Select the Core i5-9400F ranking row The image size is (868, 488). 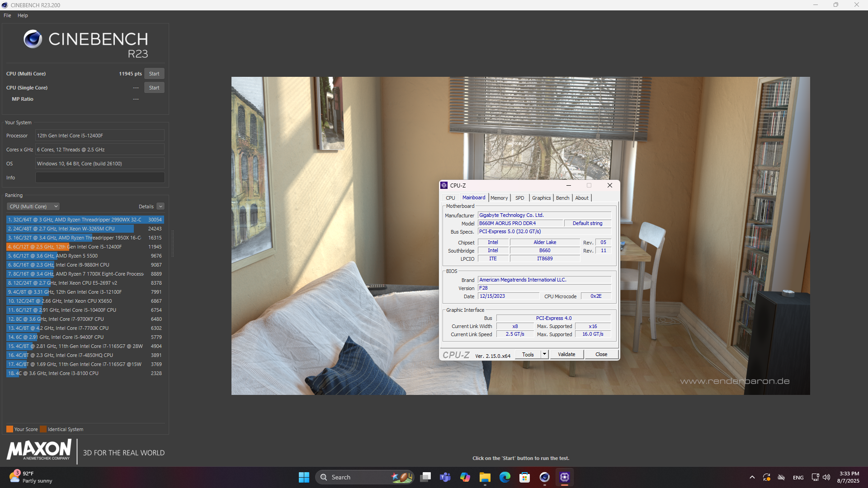click(x=85, y=337)
